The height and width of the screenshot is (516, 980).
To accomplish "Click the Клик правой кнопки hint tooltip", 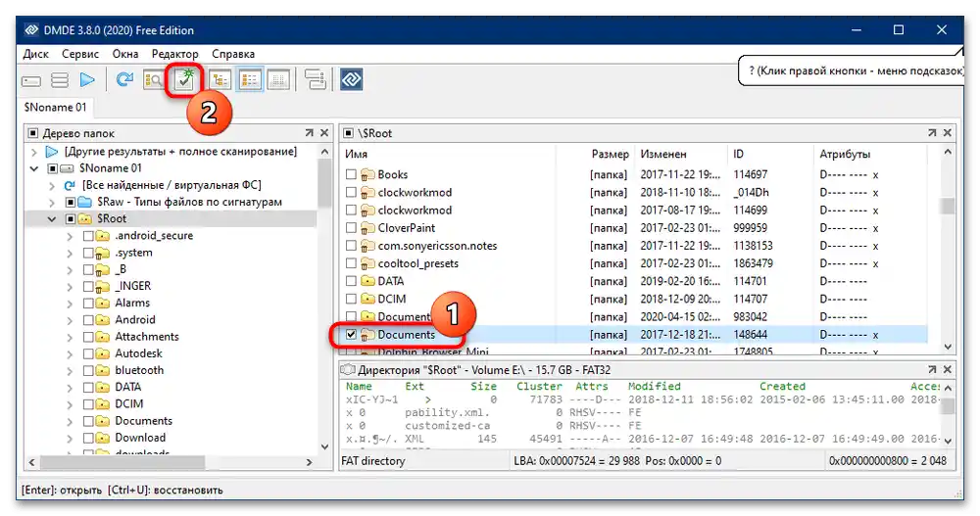I will (852, 70).
